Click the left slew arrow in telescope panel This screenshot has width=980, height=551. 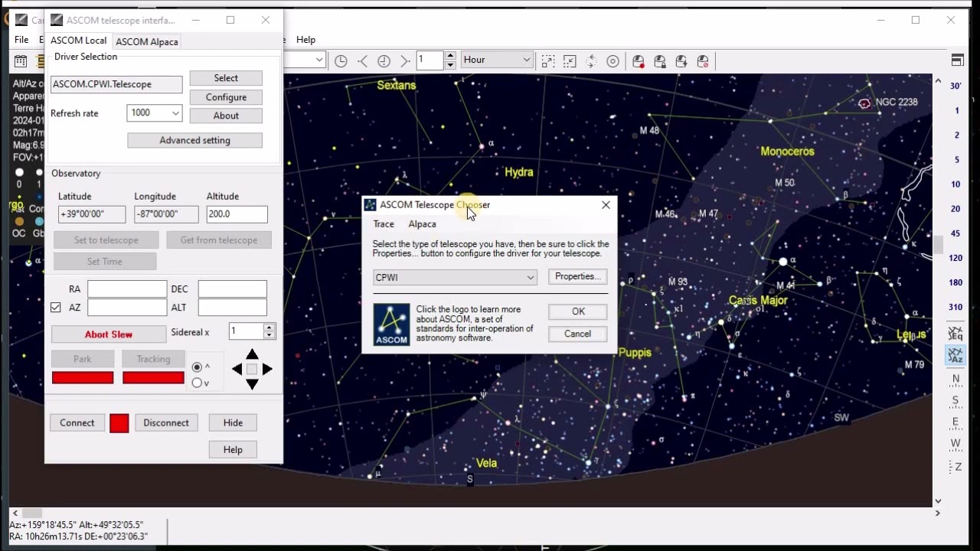tap(237, 369)
